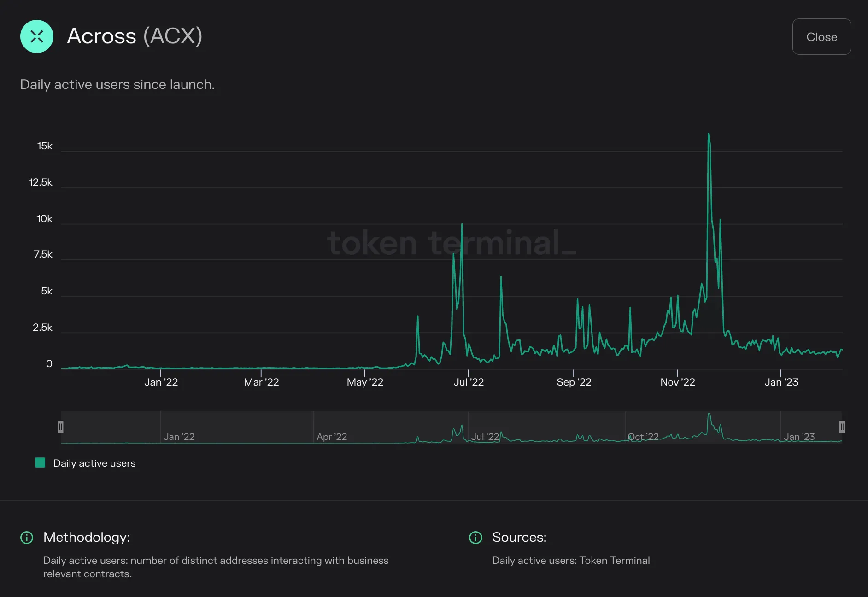Click the Jan '22 label in range navigator
This screenshot has width=868, height=597.
tap(179, 437)
